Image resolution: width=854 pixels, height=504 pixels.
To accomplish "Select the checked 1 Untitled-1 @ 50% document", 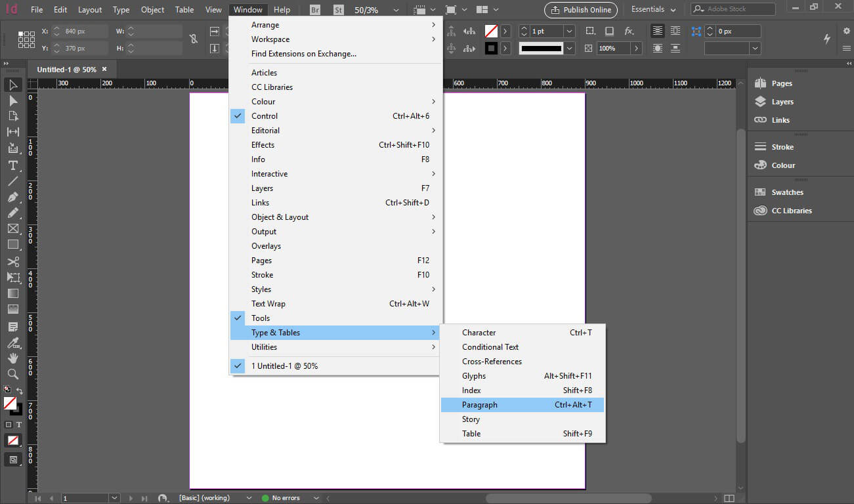I will click(336, 366).
